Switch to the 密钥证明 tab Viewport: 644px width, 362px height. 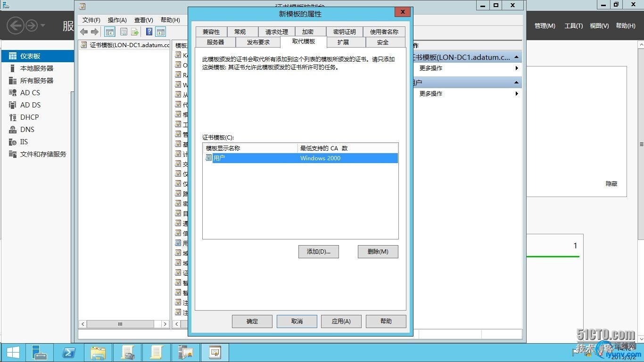tap(345, 32)
